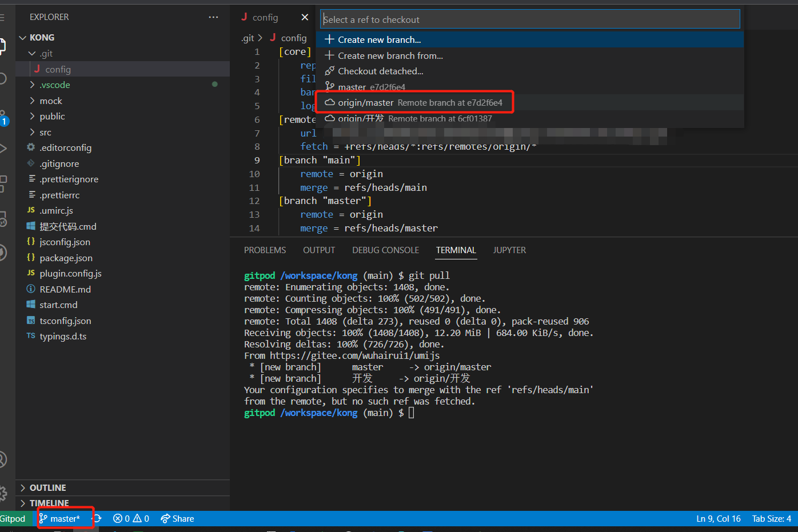Click the Gitpod status bar button

(13, 518)
